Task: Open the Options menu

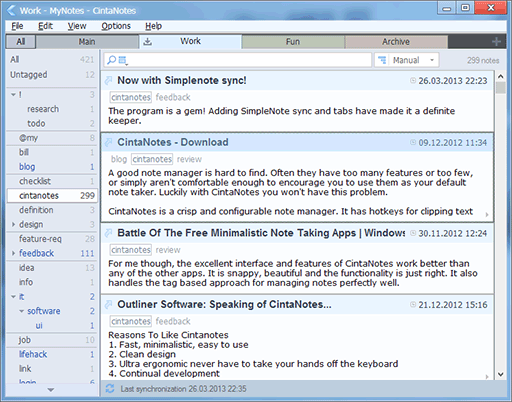Action: coord(116,26)
